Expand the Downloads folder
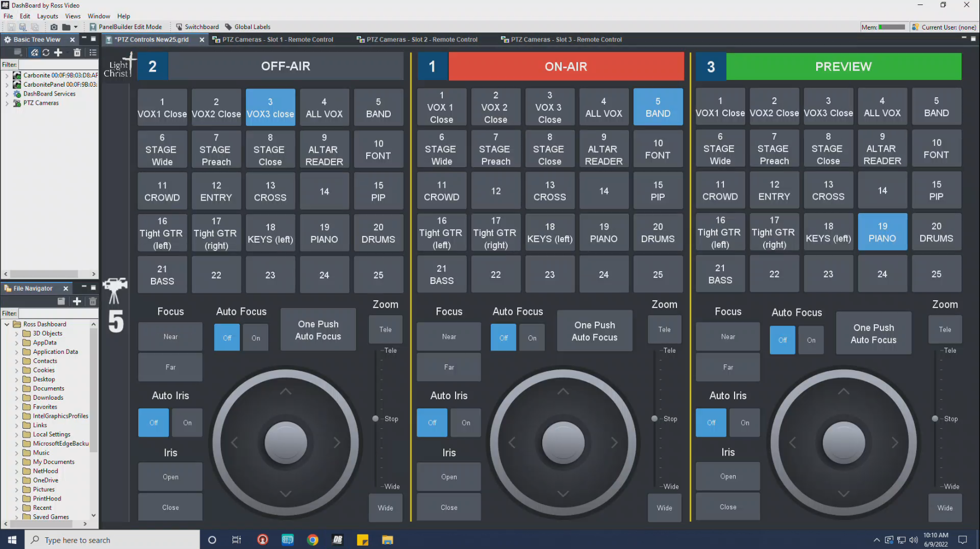 pos(16,398)
